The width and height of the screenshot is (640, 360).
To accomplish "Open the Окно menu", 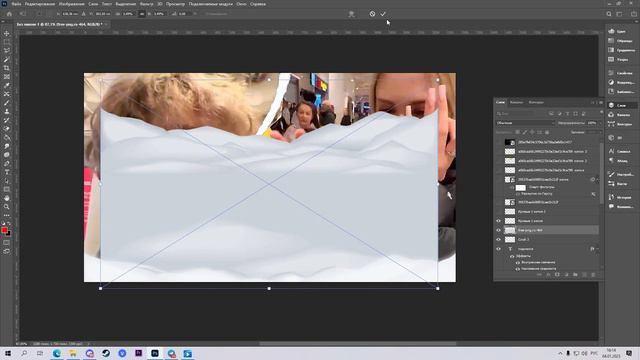I will click(241, 4).
